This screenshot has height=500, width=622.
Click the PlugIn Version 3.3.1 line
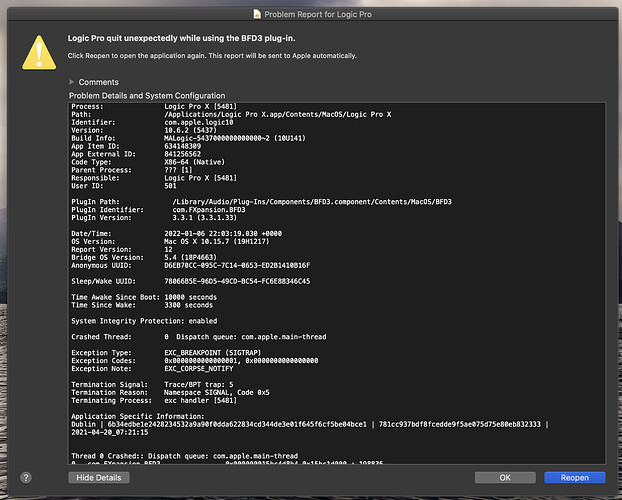click(x=154, y=217)
